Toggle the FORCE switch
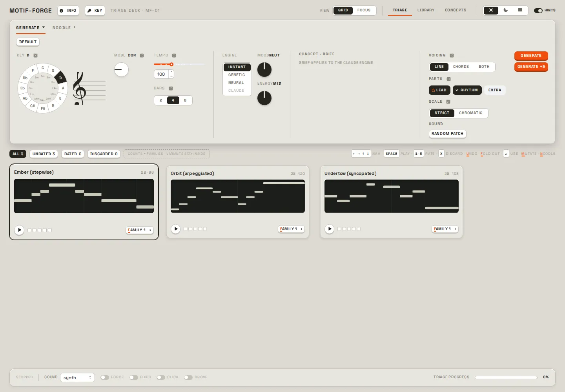Screen dimensions: 565x392 tap(104, 377)
